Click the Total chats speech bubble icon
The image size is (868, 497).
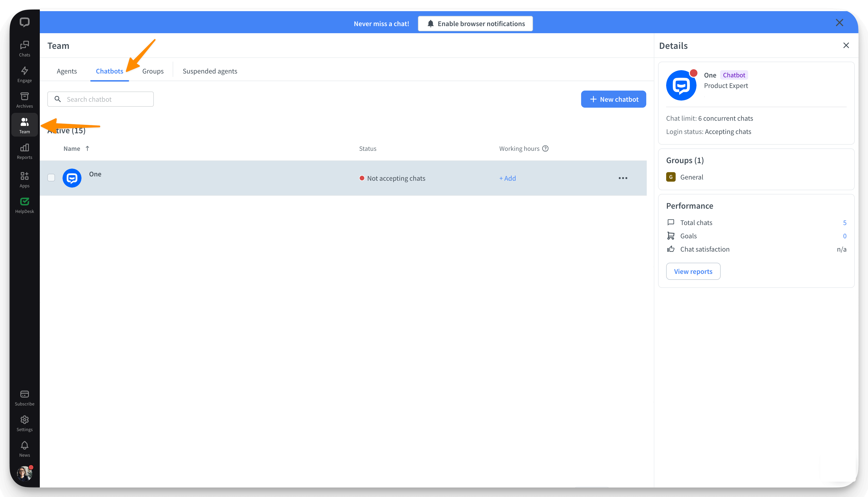pos(671,223)
